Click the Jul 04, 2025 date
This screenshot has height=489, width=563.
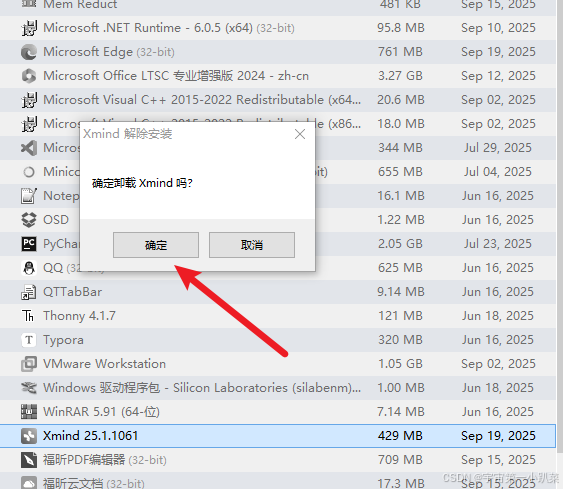coord(498,172)
